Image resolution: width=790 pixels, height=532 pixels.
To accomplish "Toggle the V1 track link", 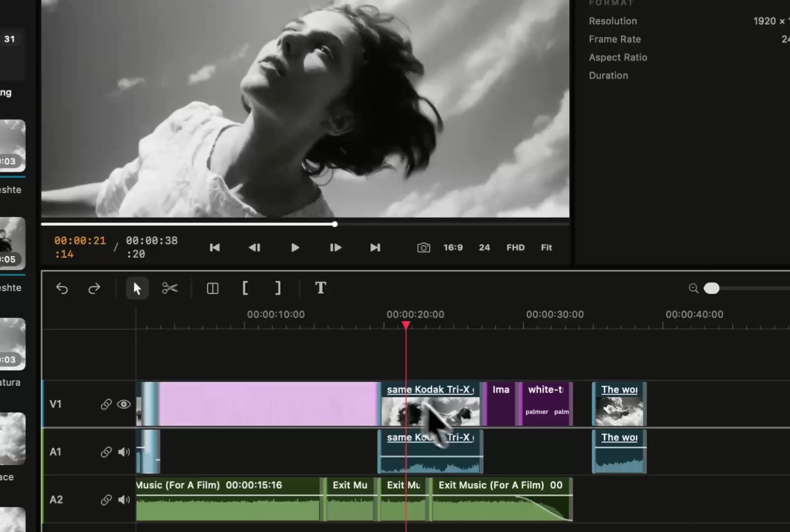I will (x=106, y=404).
